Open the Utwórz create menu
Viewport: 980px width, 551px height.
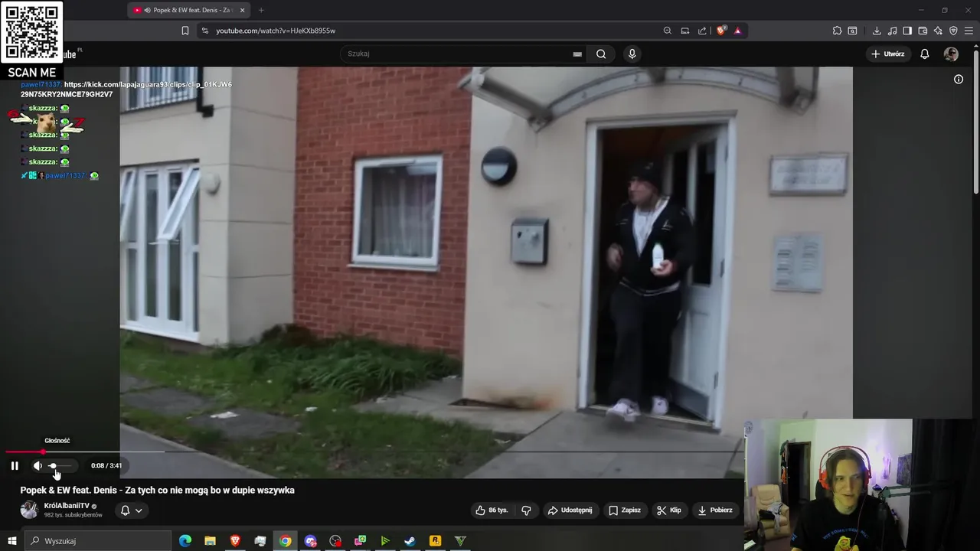[888, 54]
